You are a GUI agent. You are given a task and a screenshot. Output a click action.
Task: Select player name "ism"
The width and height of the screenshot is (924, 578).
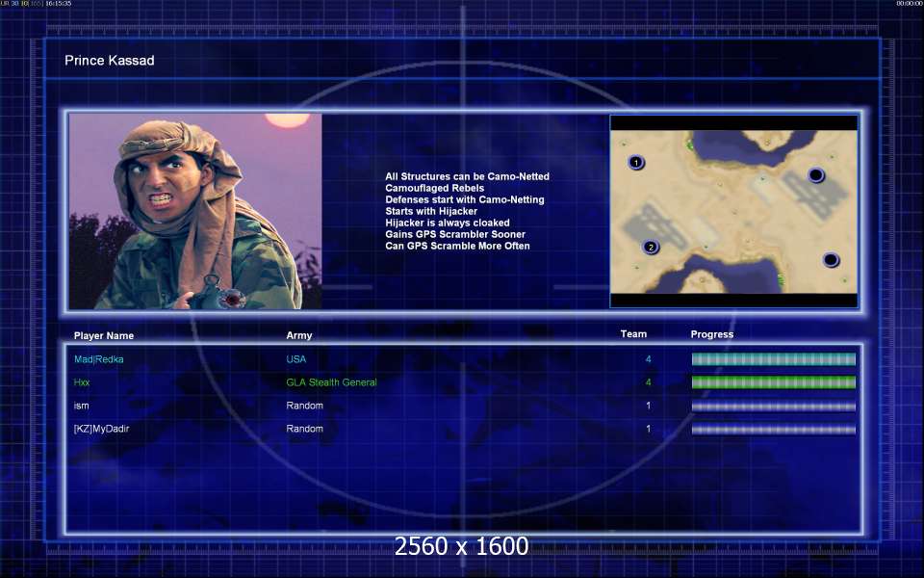81,406
